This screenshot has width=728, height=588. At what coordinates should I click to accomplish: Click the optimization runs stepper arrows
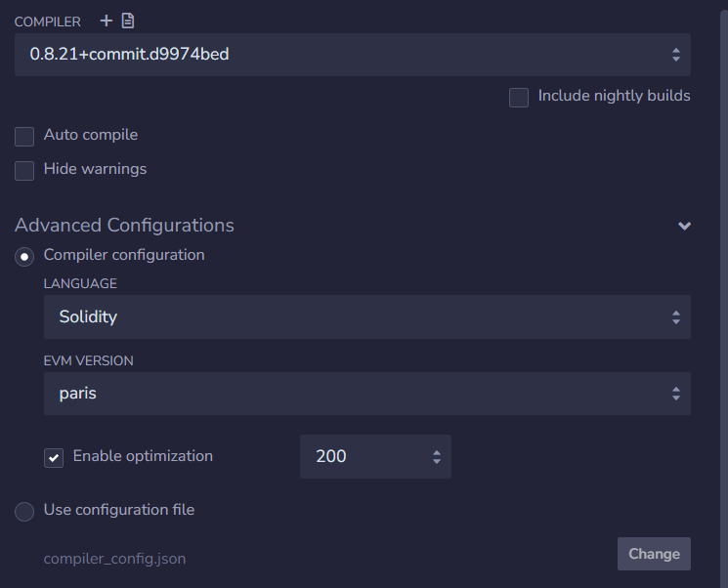[x=437, y=457]
